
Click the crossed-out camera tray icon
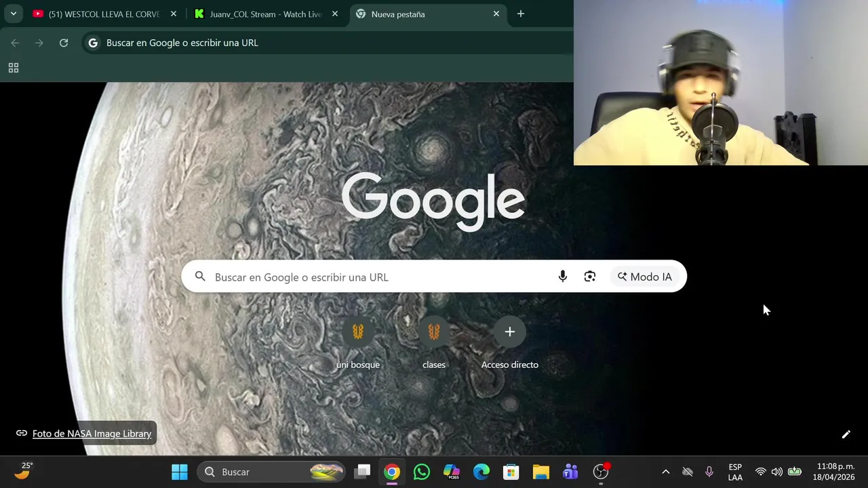(688, 472)
